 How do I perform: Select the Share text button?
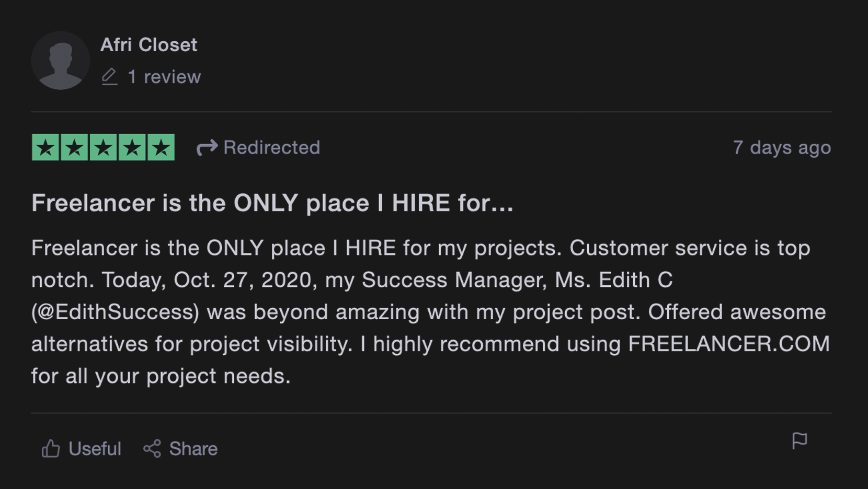(193, 449)
